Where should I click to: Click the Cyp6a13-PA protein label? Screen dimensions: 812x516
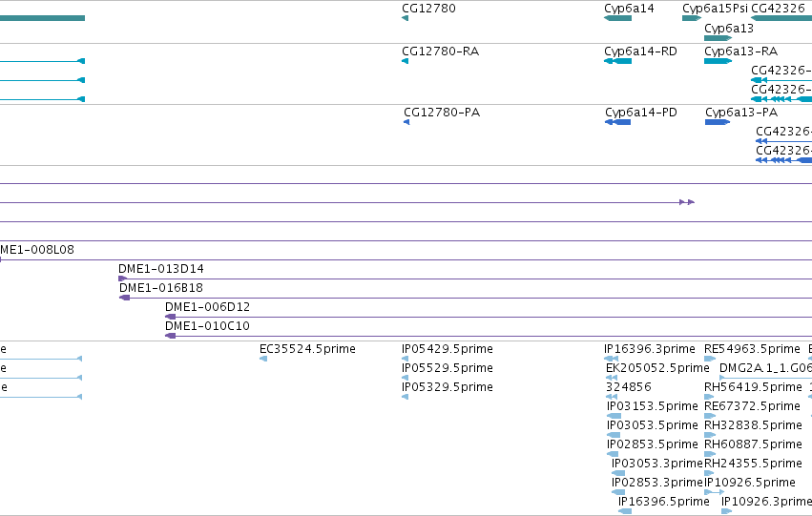[741, 113]
